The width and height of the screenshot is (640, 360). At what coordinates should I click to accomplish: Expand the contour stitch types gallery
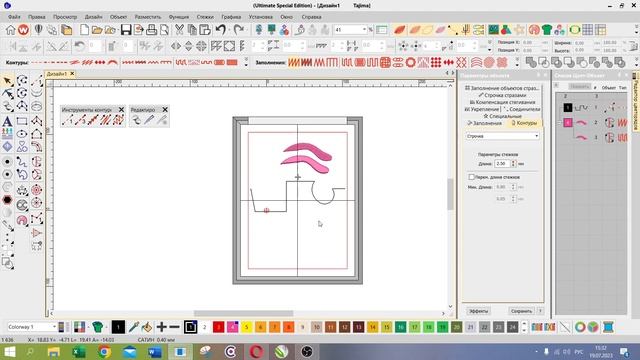click(246, 62)
